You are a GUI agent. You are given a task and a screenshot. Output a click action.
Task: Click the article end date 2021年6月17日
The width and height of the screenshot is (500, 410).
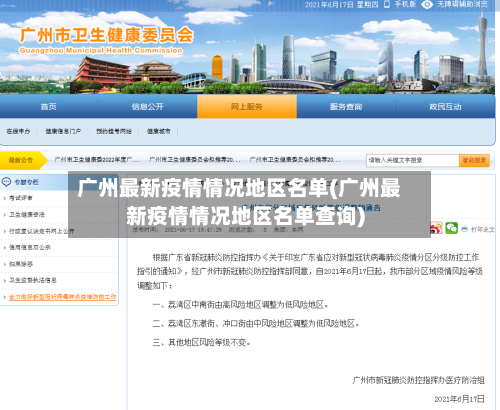pyautogui.click(x=459, y=399)
